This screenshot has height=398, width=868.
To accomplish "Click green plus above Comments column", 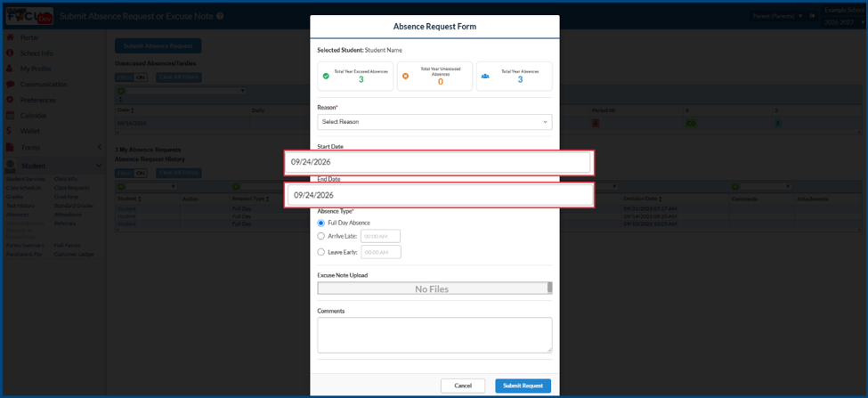I will [735, 187].
